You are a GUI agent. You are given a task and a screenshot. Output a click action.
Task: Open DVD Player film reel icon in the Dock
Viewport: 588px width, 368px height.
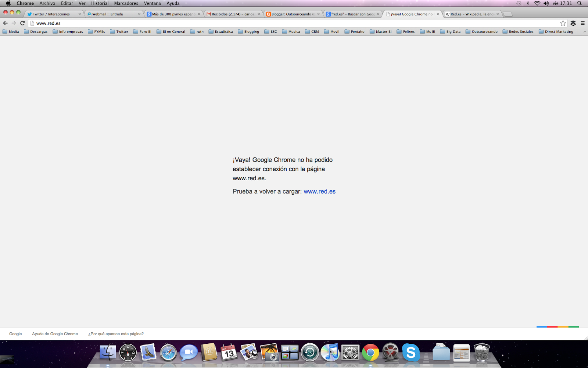(390, 353)
